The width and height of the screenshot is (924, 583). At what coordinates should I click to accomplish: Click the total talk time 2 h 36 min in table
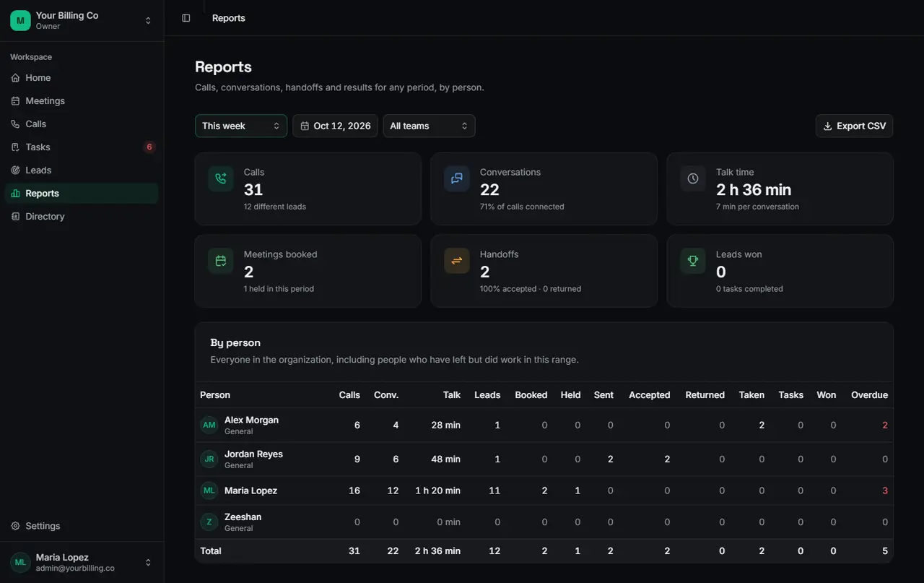point(437,551)
